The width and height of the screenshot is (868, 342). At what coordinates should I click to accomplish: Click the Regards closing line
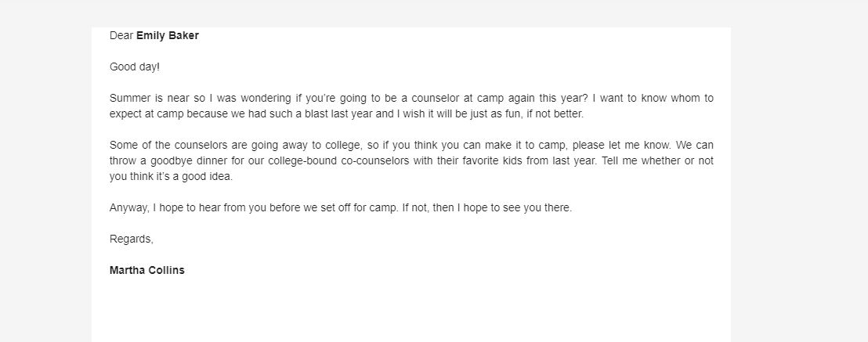(132, 239)
